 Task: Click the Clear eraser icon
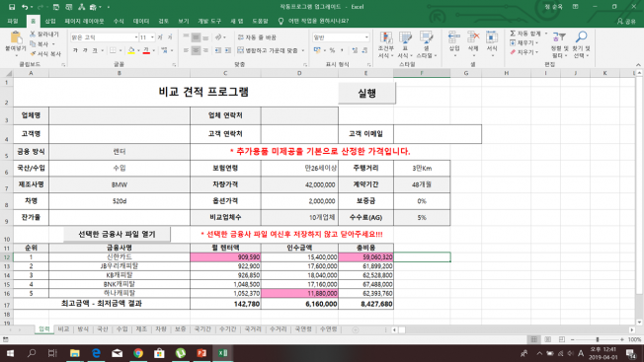click(513, 52)
